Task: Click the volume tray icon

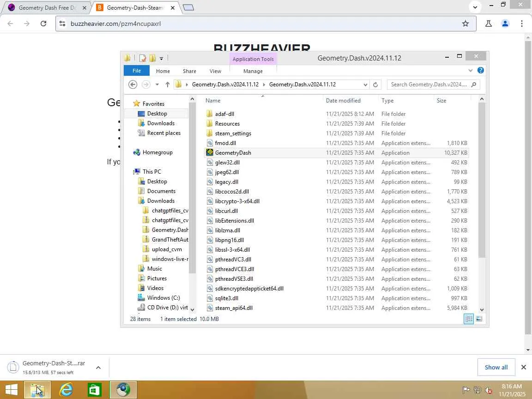Action: coord(488,390)
